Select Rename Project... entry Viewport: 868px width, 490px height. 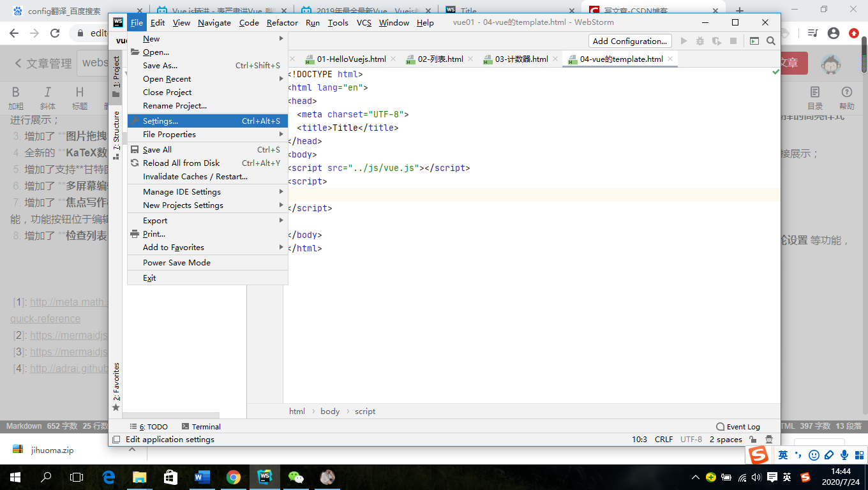[207, 106]
